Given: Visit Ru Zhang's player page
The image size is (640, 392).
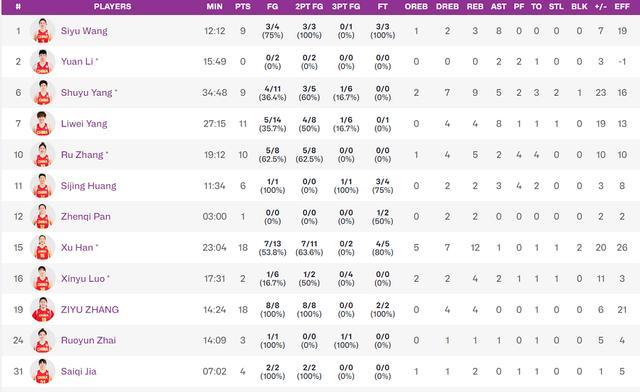Looking at the screenshot, I should point(82,155).
